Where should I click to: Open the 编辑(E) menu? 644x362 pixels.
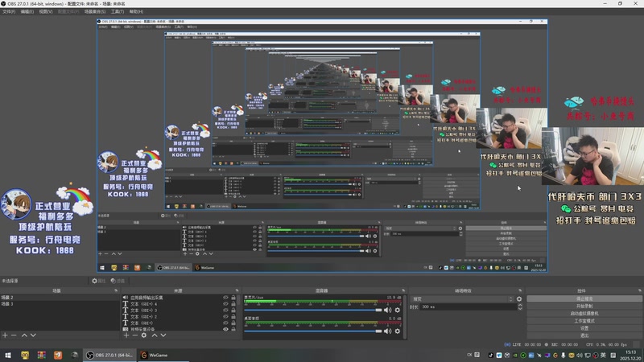27,11
